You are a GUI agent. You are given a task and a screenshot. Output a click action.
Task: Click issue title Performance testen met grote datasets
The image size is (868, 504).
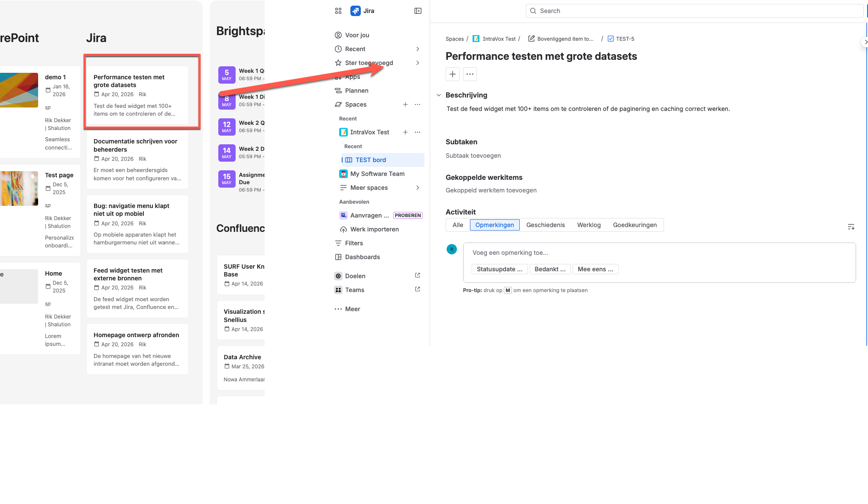point(541,56)
